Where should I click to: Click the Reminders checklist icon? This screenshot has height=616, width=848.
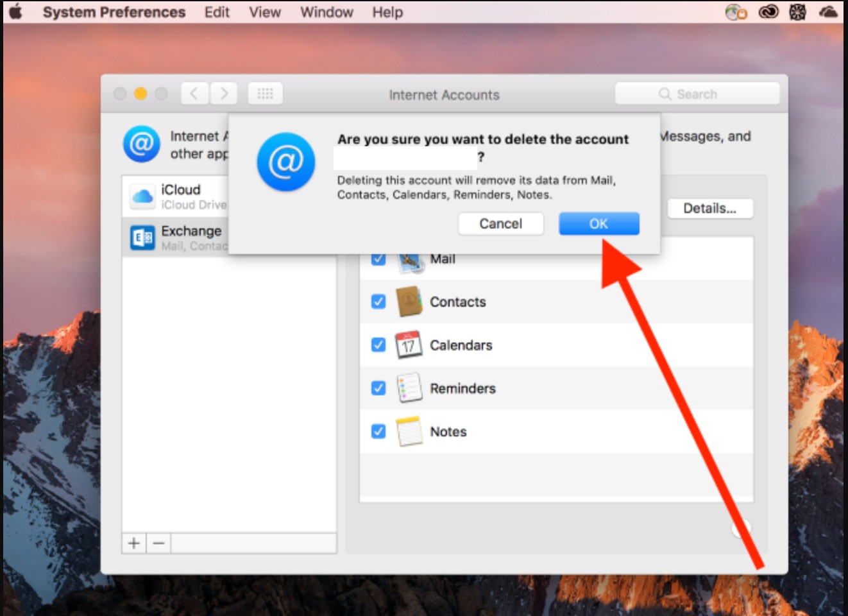[x=410, y=388]
